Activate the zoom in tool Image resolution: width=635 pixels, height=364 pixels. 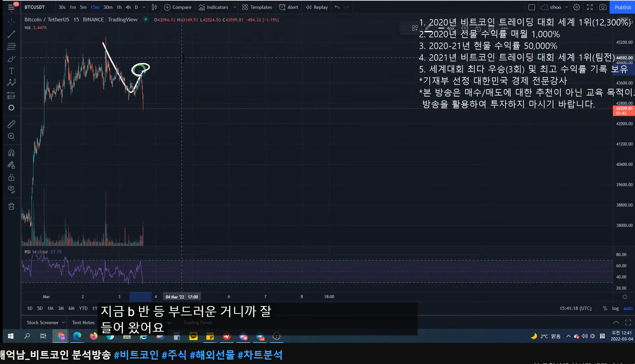12,136
